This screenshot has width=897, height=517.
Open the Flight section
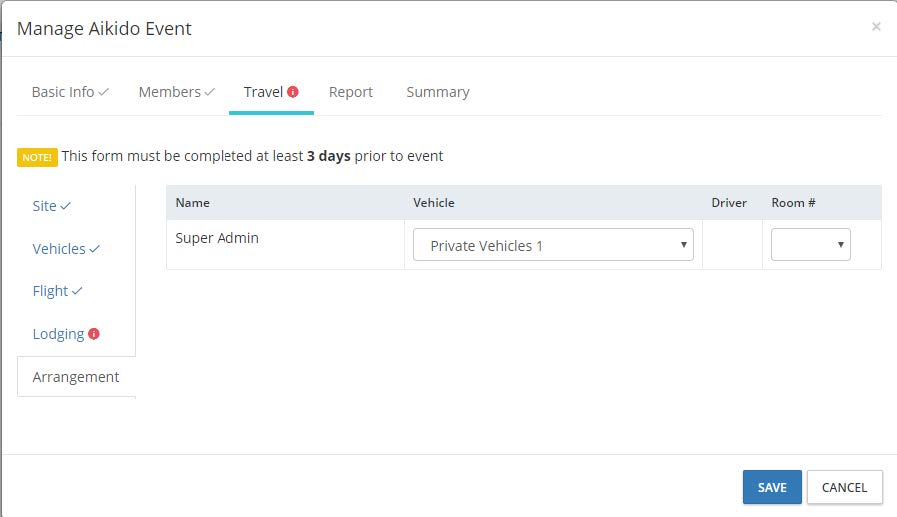(57, 291)
